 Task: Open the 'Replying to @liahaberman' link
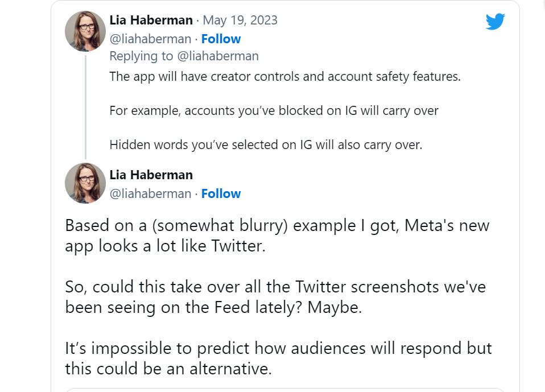[x=184, y=56]
